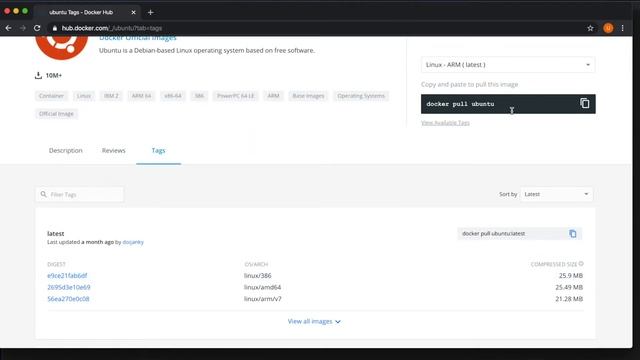Image resolution: width=640 pixels, height=360 pixels.
Task: Click the latest tag heading
Action: 56,234
